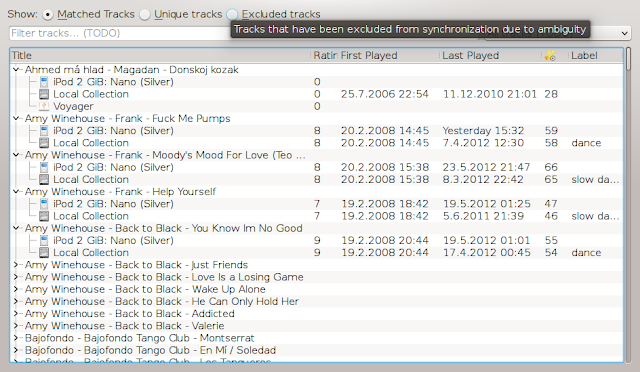Click iPod icon under Moody's Mood For Love

pos(44,167)
